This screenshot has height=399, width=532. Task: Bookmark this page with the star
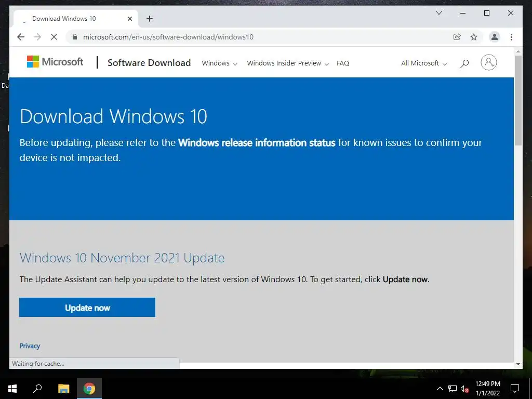(x=474, y=37)
